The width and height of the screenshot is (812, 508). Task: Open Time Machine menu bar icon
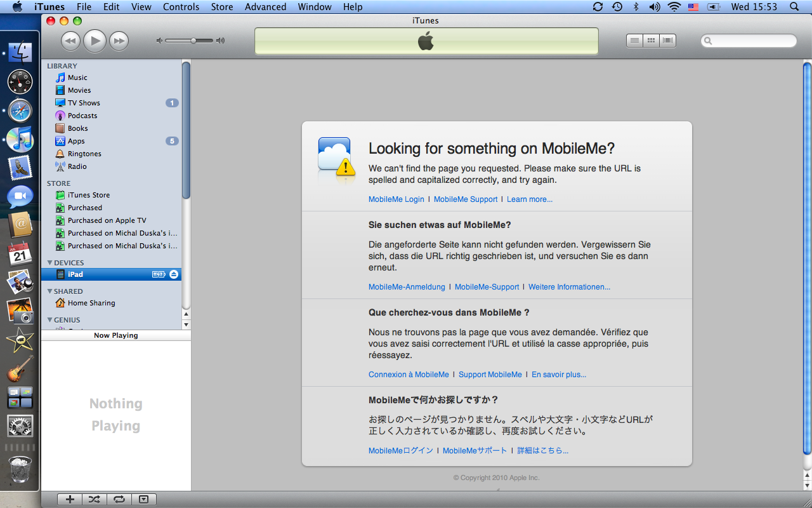(x=617, y=7)
